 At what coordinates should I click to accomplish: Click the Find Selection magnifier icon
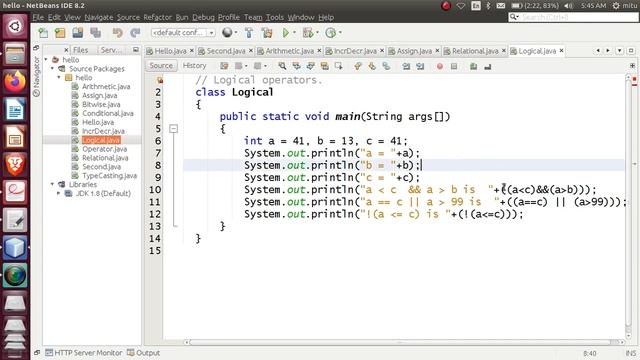(x=282, y=66)
